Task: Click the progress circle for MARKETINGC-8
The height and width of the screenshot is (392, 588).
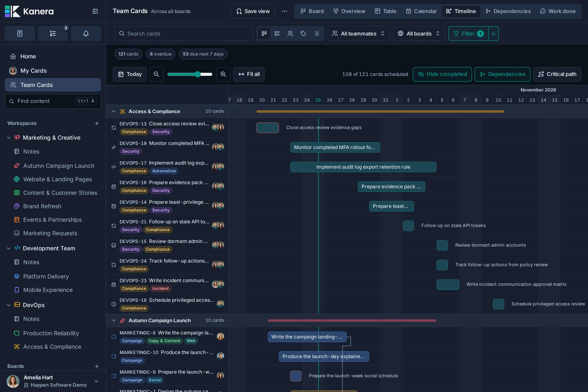Action: [x=114, y=337]
